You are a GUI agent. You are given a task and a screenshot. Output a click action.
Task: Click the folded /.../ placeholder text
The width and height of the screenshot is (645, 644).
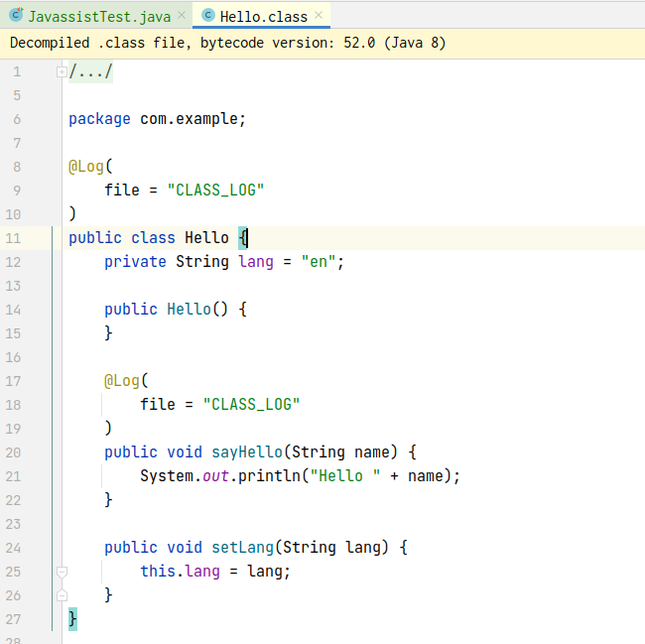click(x=91, y=71)
